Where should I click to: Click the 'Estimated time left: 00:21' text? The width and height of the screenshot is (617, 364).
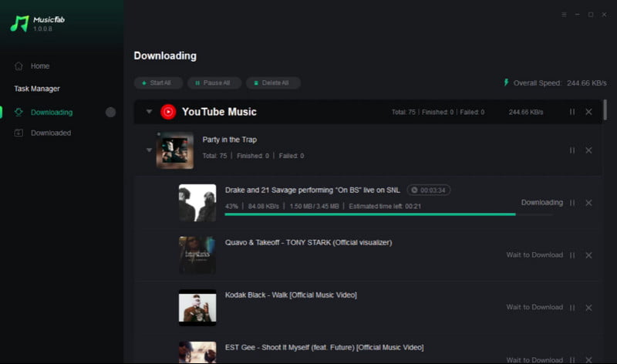pos(385,206)
